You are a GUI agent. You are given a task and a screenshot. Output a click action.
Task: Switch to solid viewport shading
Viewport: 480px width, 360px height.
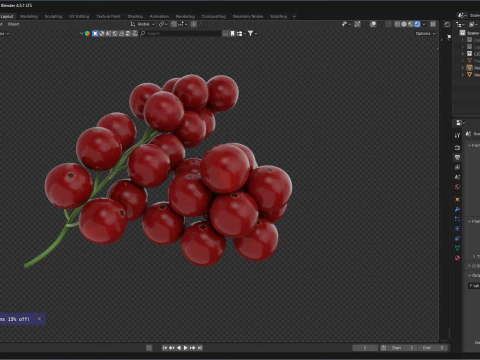404,24
